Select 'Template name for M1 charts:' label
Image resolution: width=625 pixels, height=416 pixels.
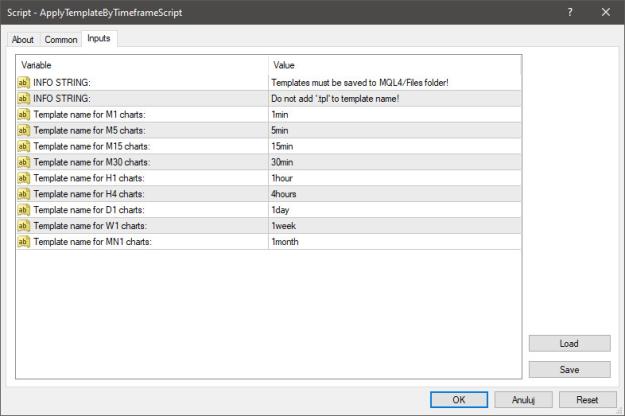coord(89,114)
